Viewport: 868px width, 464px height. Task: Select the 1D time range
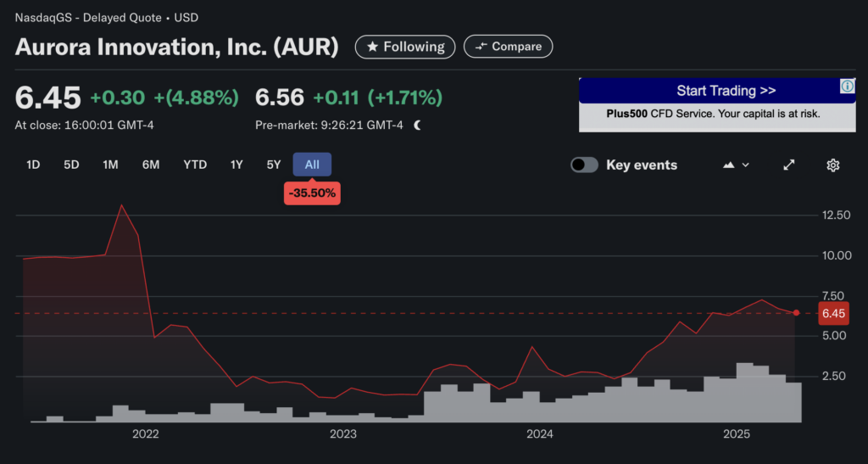33,165
